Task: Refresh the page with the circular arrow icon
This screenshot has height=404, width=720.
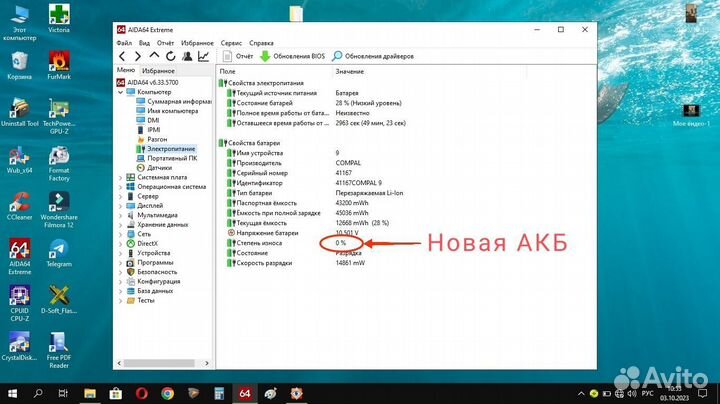Action: click(170, 56)
